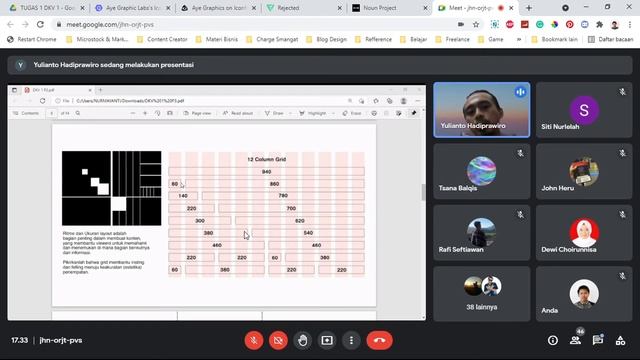Open Materi Bisnis bookmark folder
The height and width of the screenshot is (360, 640).
click(217, 39)
